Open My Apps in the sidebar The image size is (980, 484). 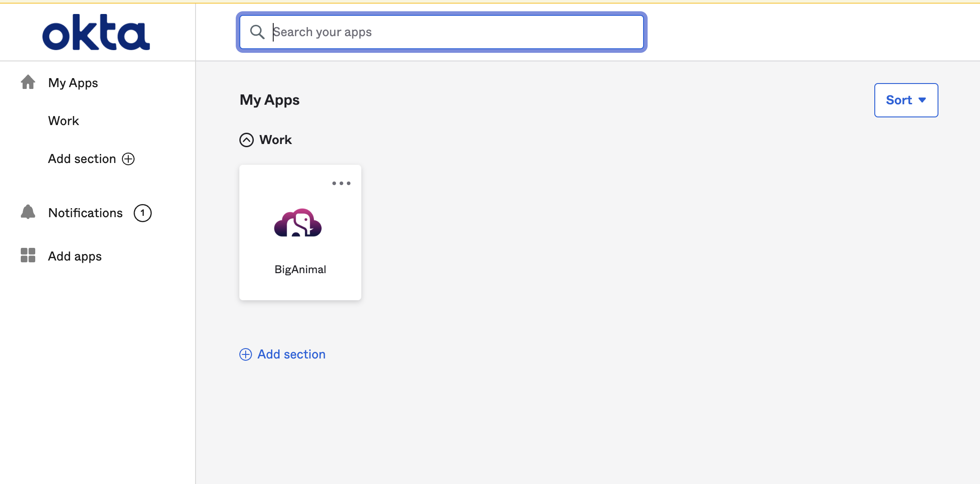click(x=73, y=83)
